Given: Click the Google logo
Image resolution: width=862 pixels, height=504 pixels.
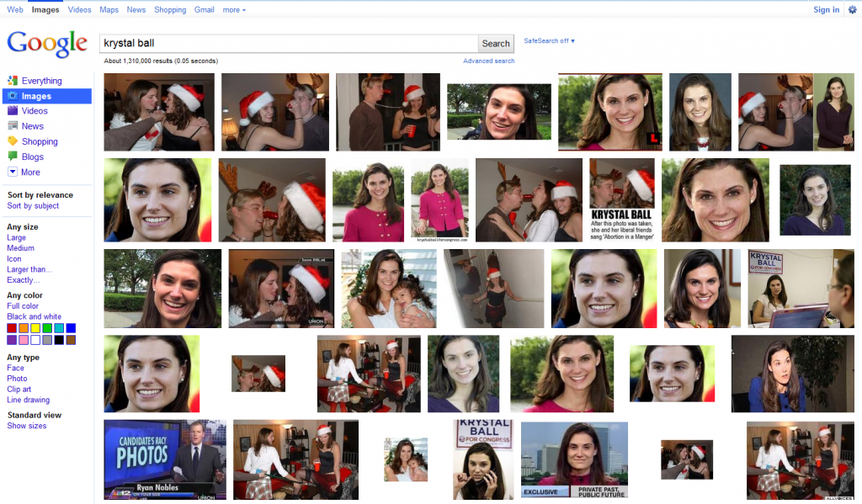Looking at the screenshot, I should point(47,44).
